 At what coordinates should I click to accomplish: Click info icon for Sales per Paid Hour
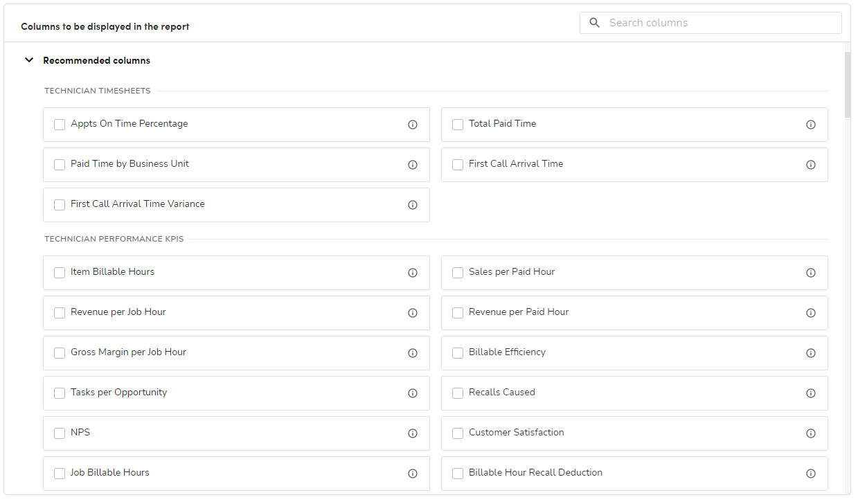[811, 273]
